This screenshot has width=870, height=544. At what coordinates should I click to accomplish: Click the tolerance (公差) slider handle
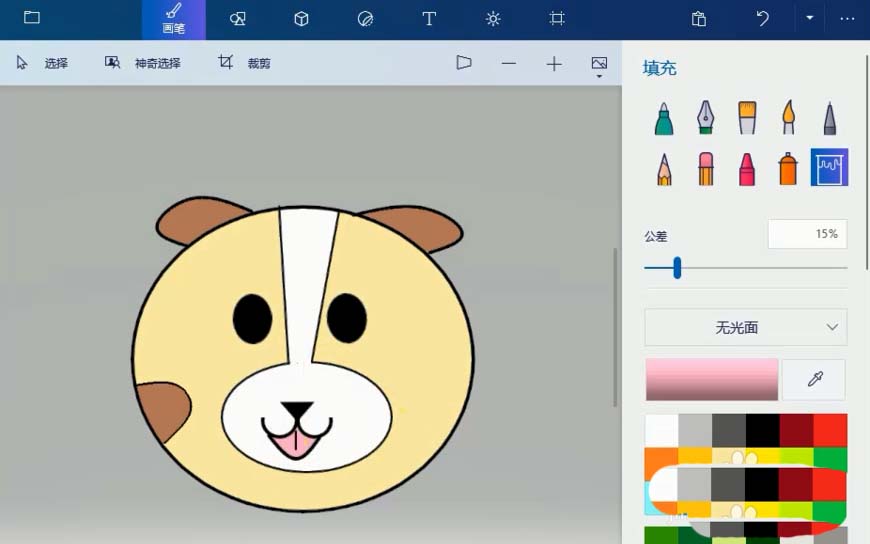[x=677, y=268]
